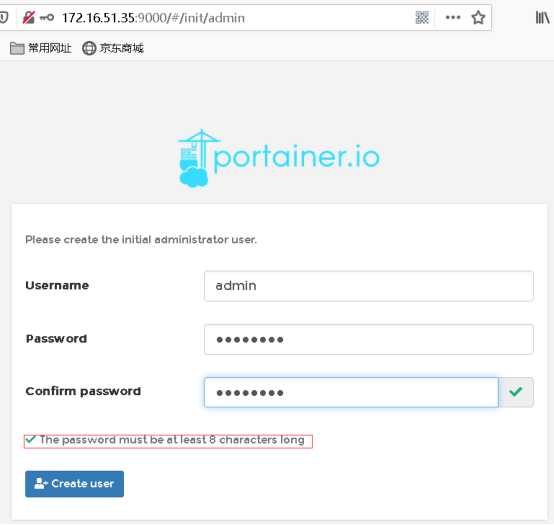This screenshot has height=525, width=554.
Task: Click the portainer.io logo
Action: pyautogui.click(x=278, y=158)
